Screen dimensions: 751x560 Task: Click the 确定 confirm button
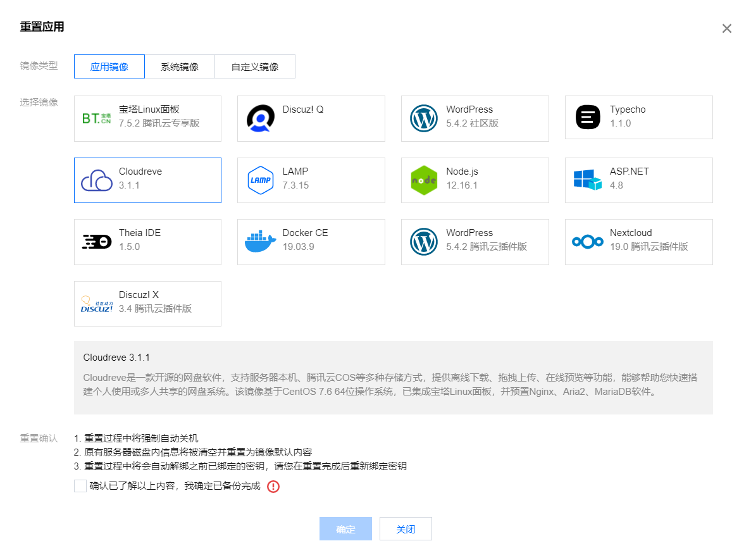tap(345, 528)
